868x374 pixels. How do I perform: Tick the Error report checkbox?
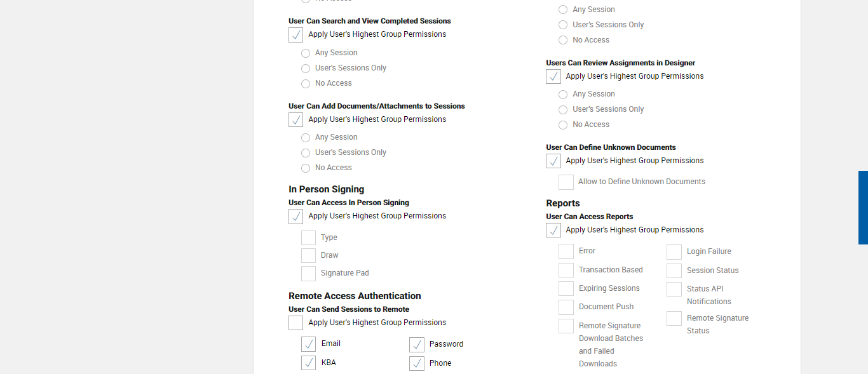pyautogui.click(x=566, y=251)
